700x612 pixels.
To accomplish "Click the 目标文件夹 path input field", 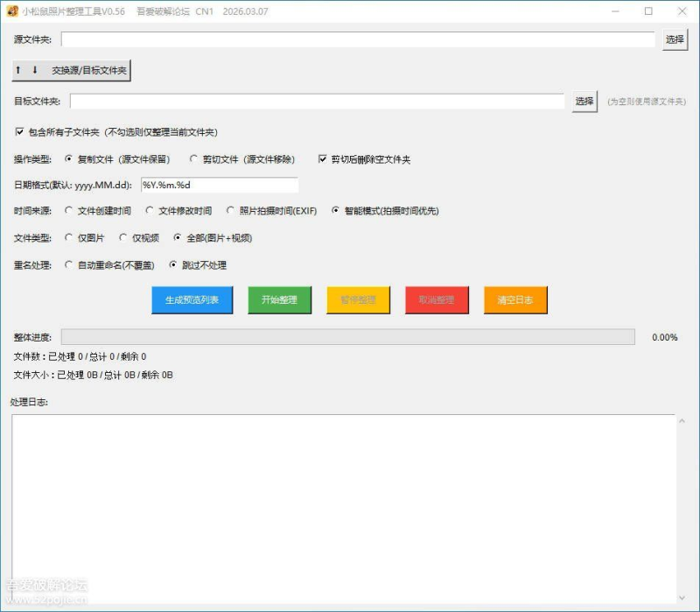I will (317, 101).
